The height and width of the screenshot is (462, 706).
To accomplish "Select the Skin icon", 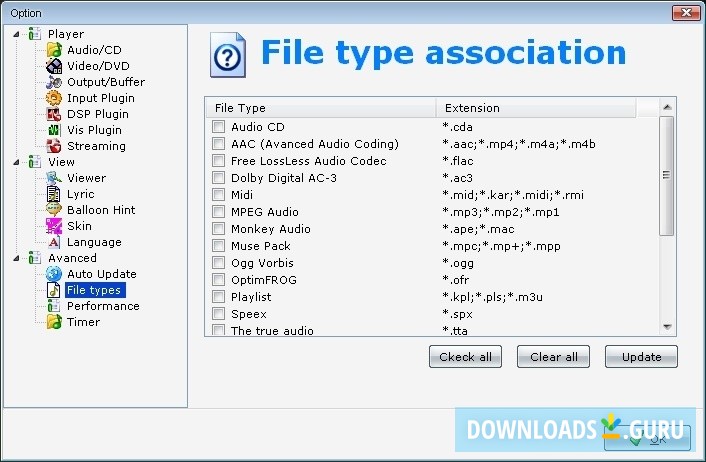I will (x=54, y=226).
